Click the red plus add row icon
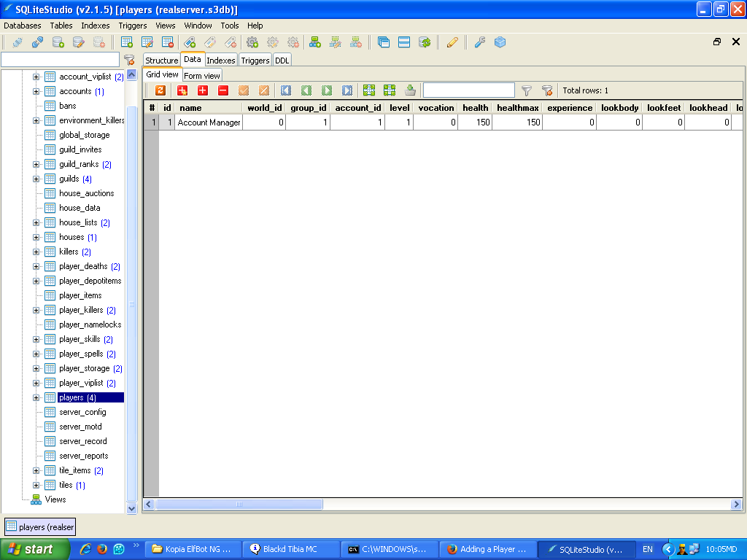 point(203,90)
